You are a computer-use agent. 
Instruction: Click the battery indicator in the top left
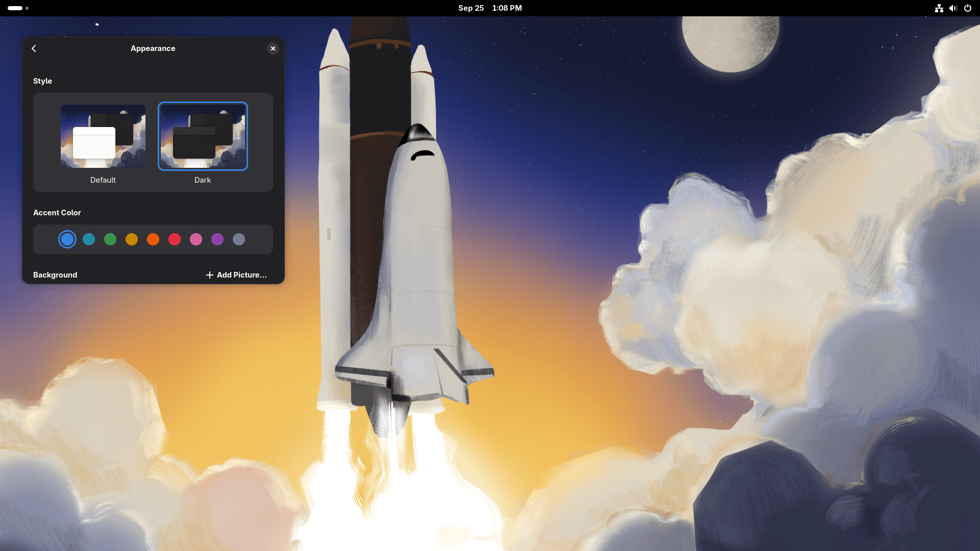(15, 8)
